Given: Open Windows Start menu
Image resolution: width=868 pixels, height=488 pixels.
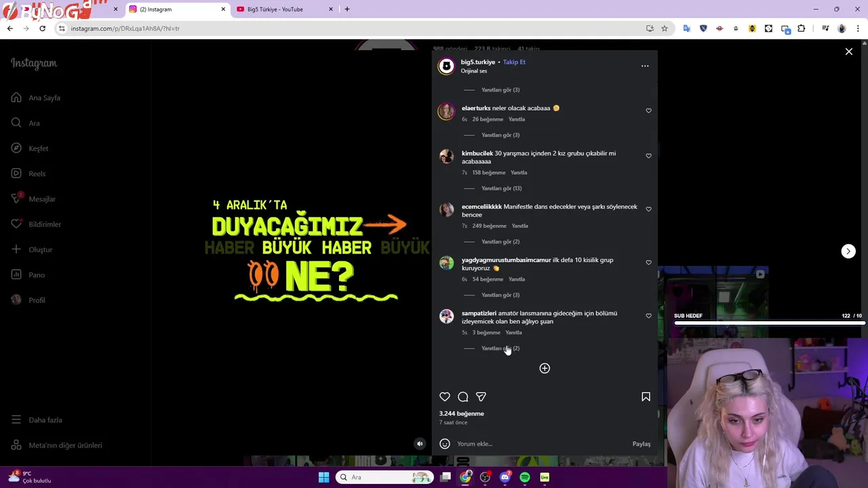Looking at the screenshot, I should 323,477.
